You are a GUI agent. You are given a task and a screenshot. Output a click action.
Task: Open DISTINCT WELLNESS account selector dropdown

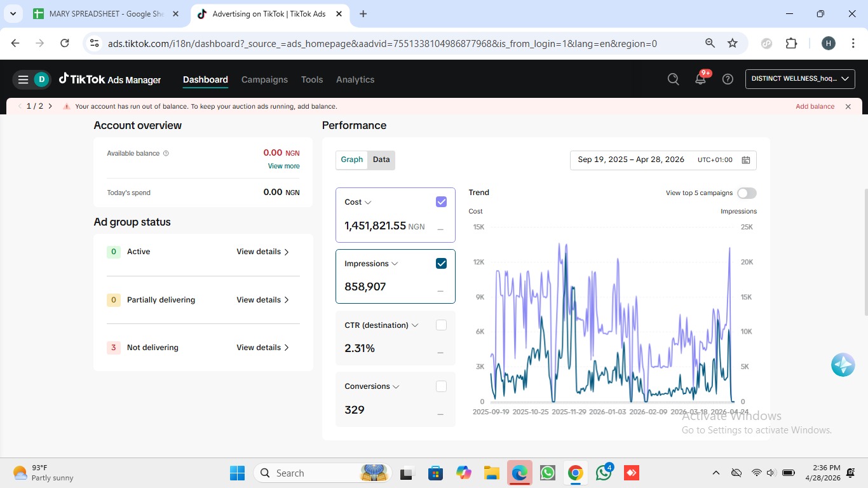pyautogui.click(x=799, y=79)
